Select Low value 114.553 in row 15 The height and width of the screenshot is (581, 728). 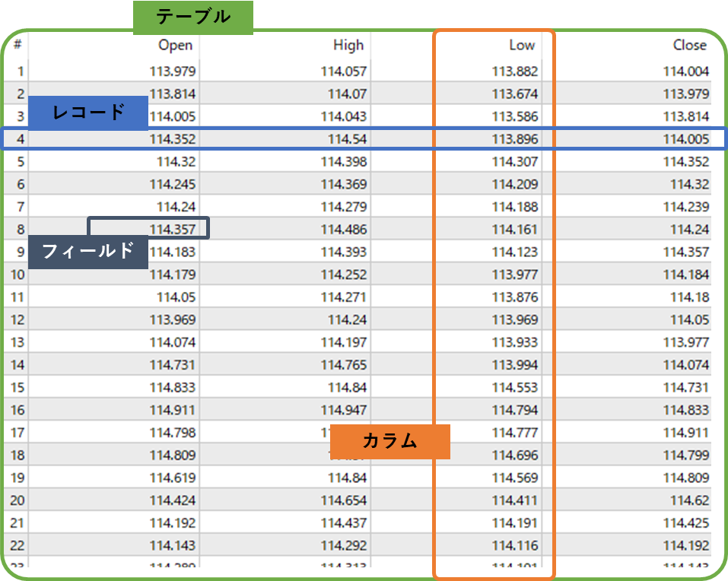coord(515,388)
